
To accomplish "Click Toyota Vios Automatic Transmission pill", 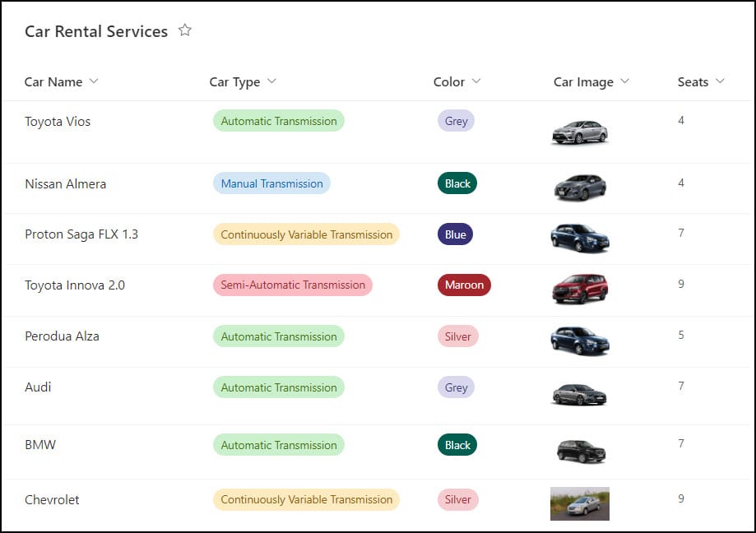I will (279, 120).
